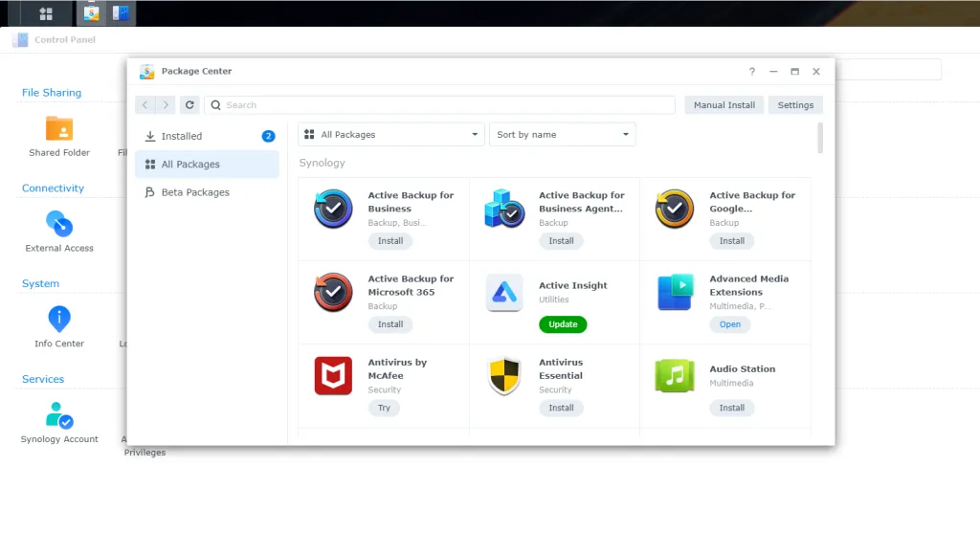
Task: Select Beta Packages in the sidebar
Action: click(x=207, y=192)
